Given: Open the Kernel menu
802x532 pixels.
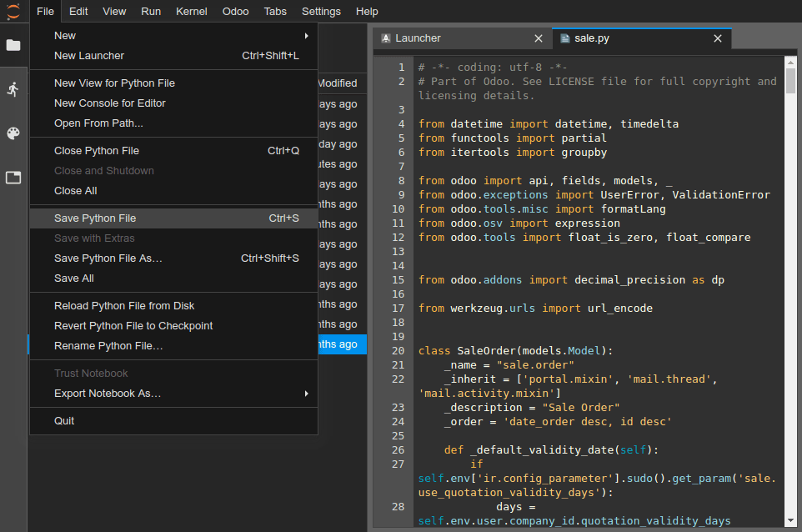Looking at the screenshot, I should pyautogui.click(x=191, y=11).
